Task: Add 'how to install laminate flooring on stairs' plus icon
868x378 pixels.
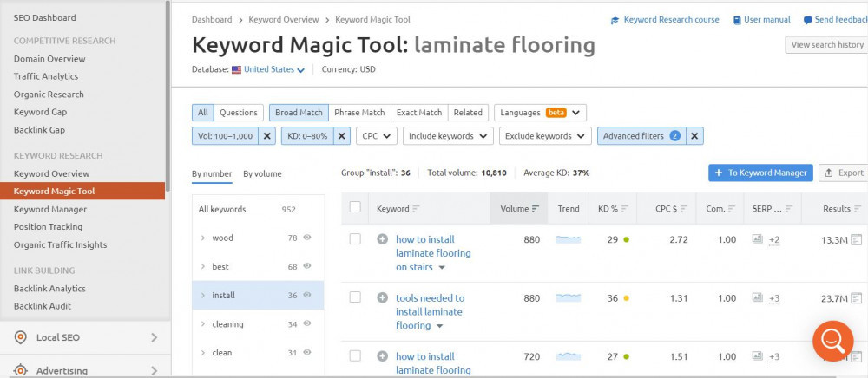Action: click(382, 239)
